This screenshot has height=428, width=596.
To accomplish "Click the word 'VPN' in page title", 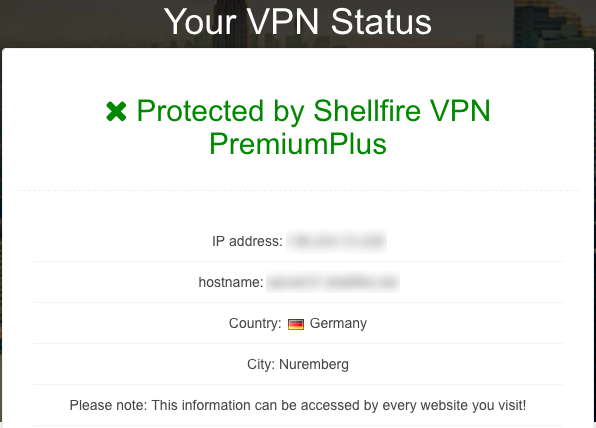I will 283,22.
